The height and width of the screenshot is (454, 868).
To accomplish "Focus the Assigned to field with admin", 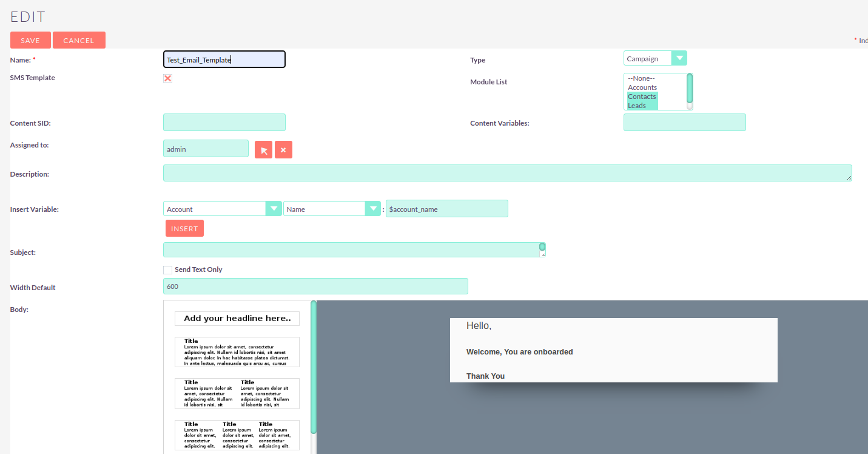I will tap(206, 149).
